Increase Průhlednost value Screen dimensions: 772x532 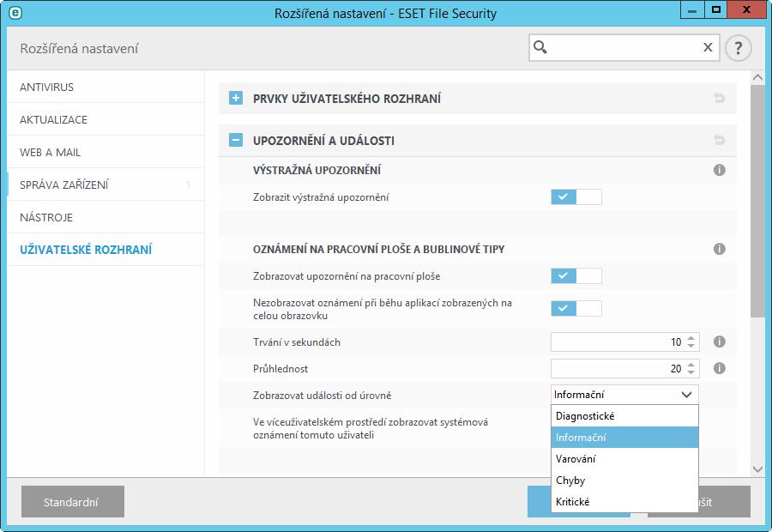[x=691, y=365]
